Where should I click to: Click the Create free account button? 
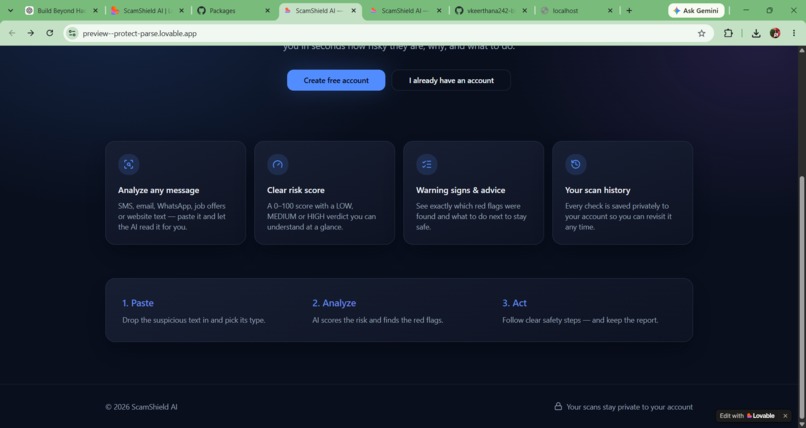coord(336,80)
